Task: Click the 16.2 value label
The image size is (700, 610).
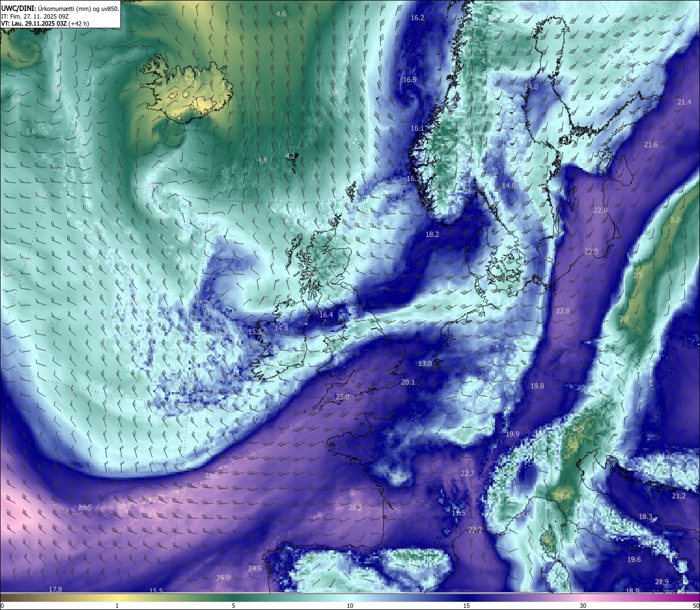Action: [417, 18]
